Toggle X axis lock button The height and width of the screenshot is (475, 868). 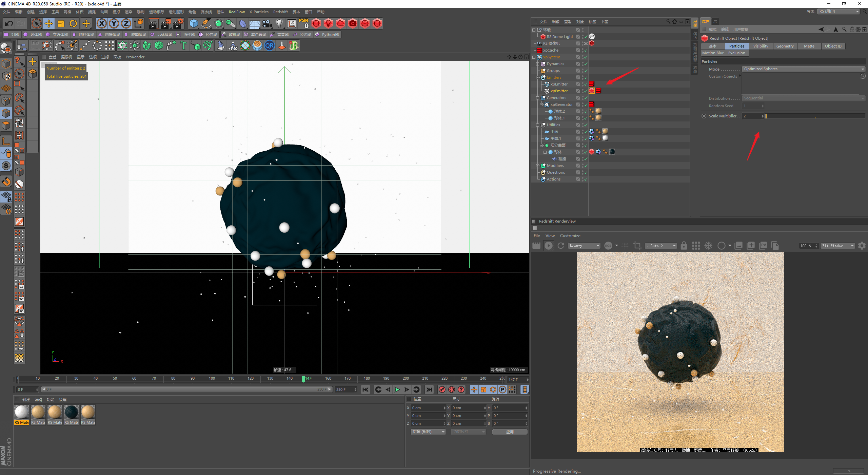pos(101,23)
